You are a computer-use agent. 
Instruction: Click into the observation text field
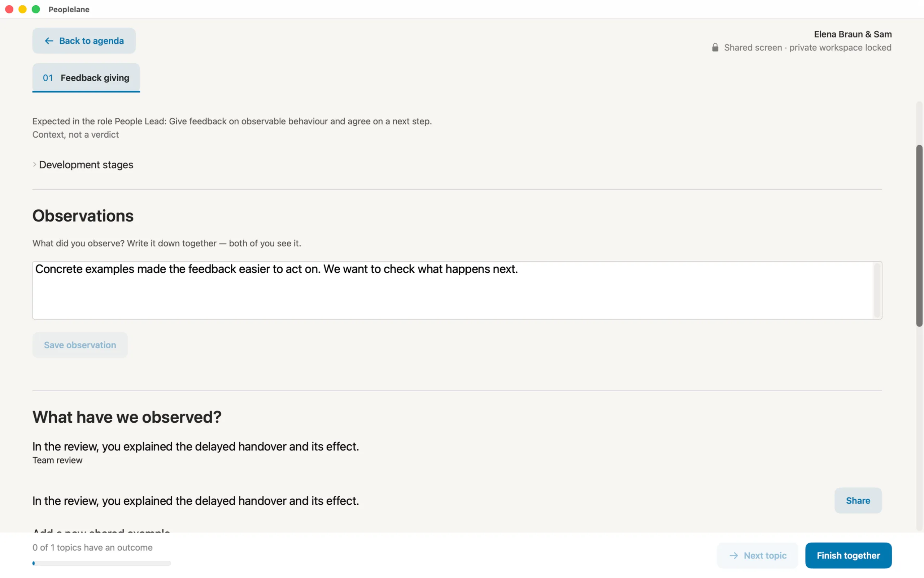[x=457, y=290]
